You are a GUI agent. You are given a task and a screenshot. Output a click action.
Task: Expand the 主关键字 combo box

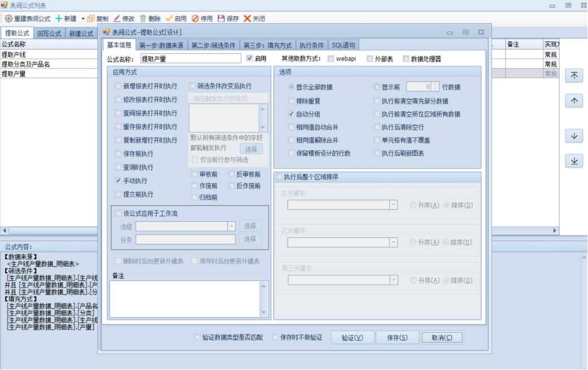[x=394, y=205]
